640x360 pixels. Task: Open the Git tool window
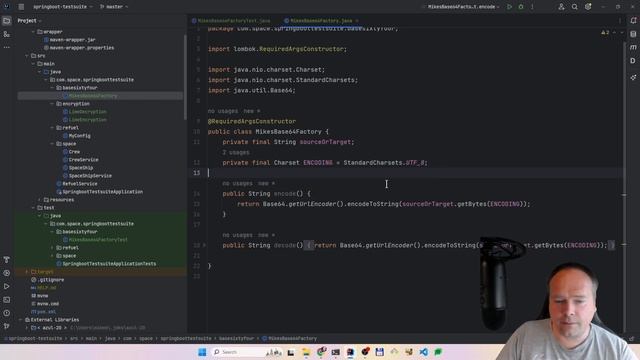point(7,326)
